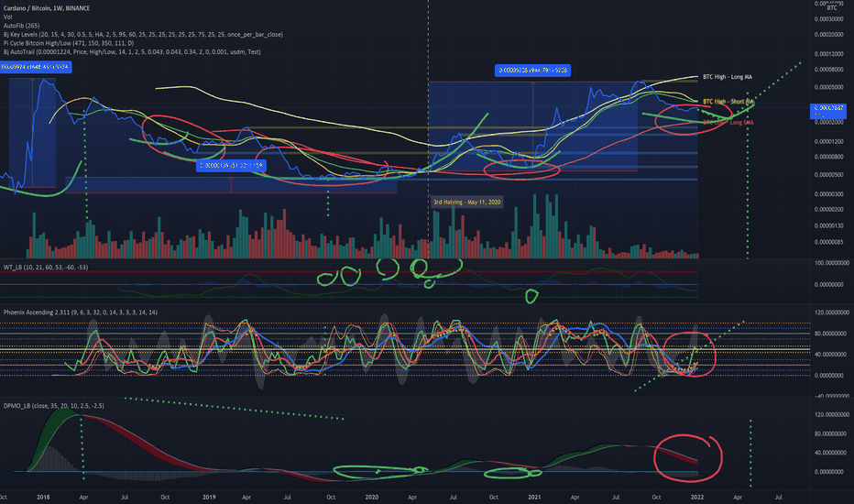Click the 3rd Halving - May 11, 2020 label
Viewport: 854px width, 504px height.
coord(466,203)
